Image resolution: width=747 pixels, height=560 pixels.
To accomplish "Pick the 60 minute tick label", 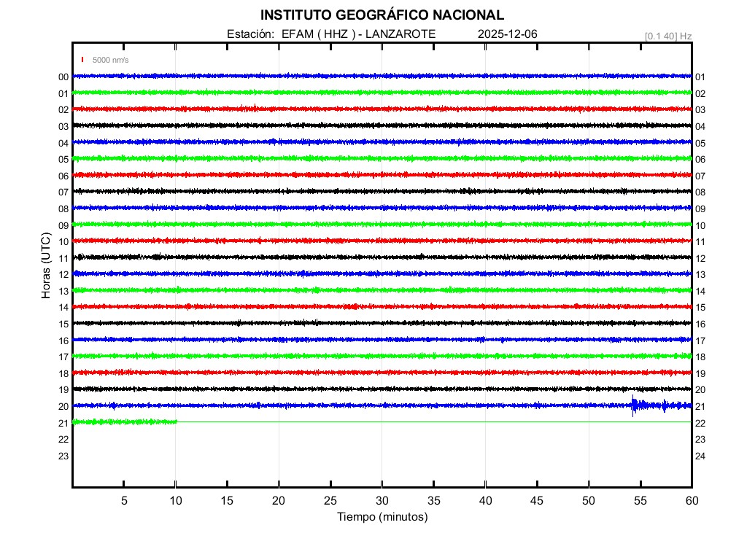I will point(692,500).
